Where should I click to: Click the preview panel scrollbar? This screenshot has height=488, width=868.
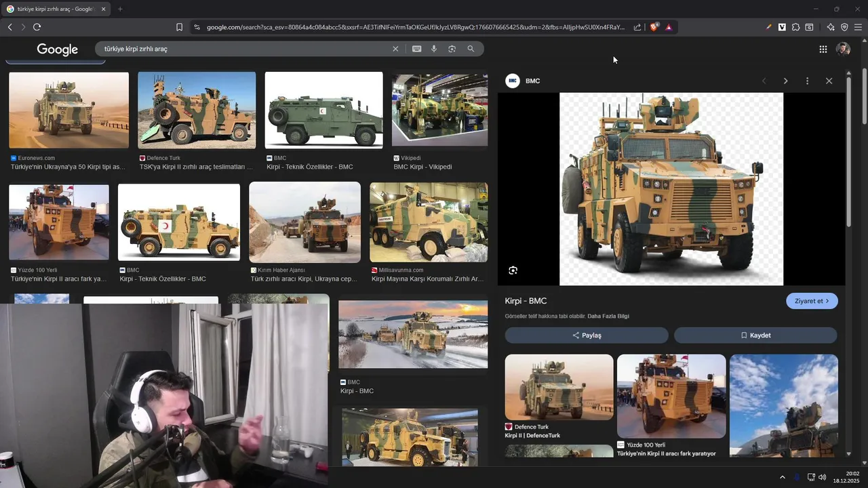[x=848, y=152]
